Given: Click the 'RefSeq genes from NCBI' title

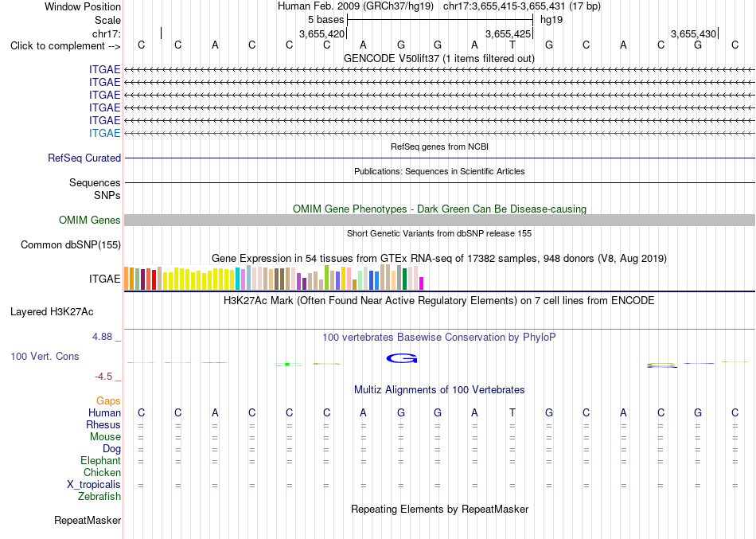Looking at the screenshot, I should pyautogui.click(x=439, y=146).
